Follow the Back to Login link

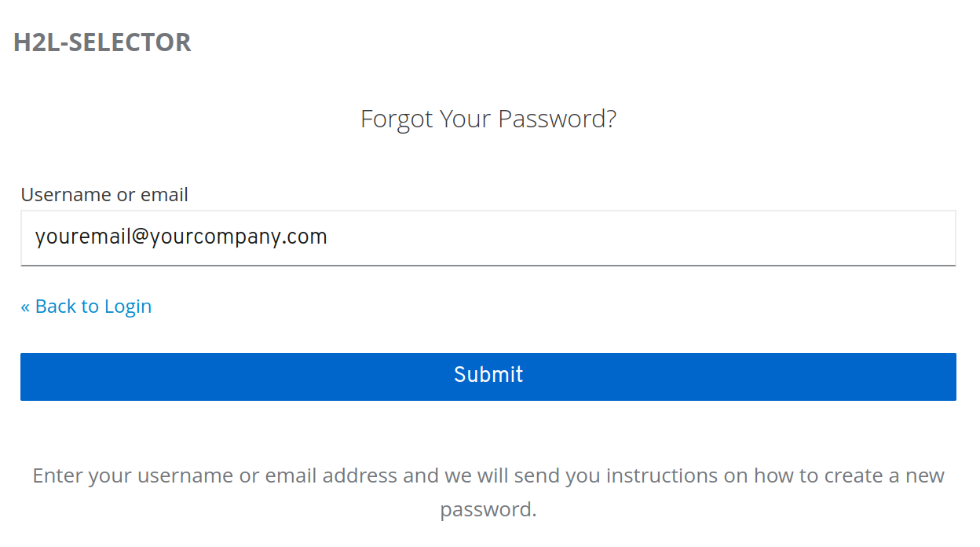pos(86,307)
